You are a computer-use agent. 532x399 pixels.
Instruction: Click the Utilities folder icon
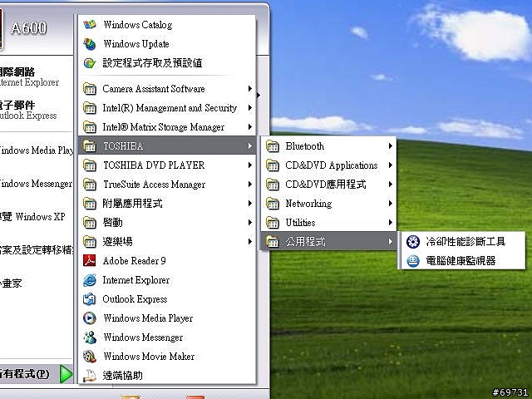coord(273,223)
